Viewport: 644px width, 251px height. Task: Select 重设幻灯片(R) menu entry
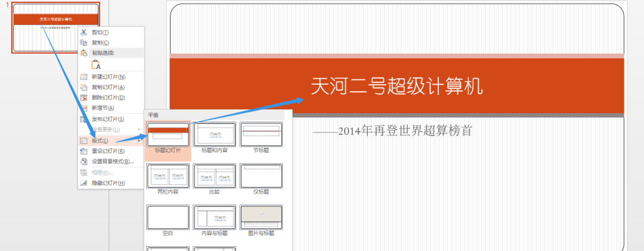(109, 151)
